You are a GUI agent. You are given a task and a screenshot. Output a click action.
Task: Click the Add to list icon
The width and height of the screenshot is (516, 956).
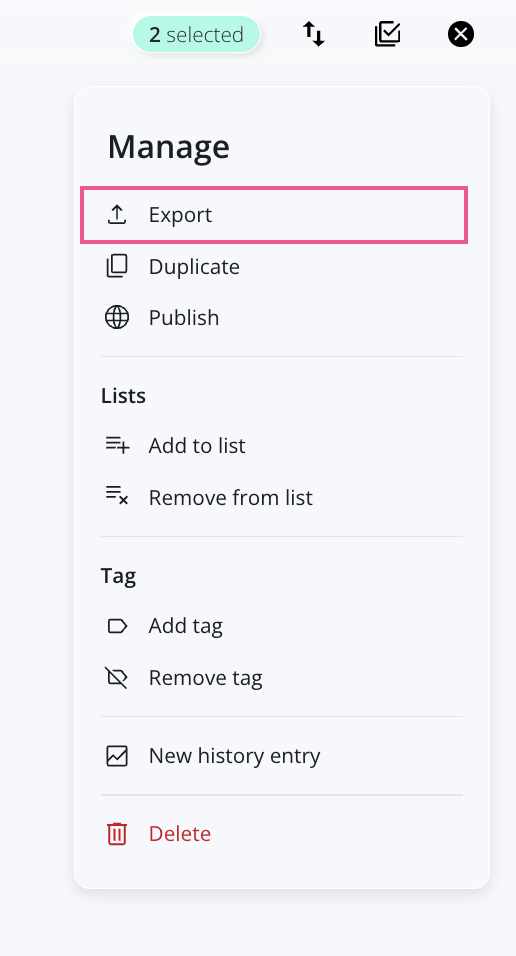tap(116, 446)
